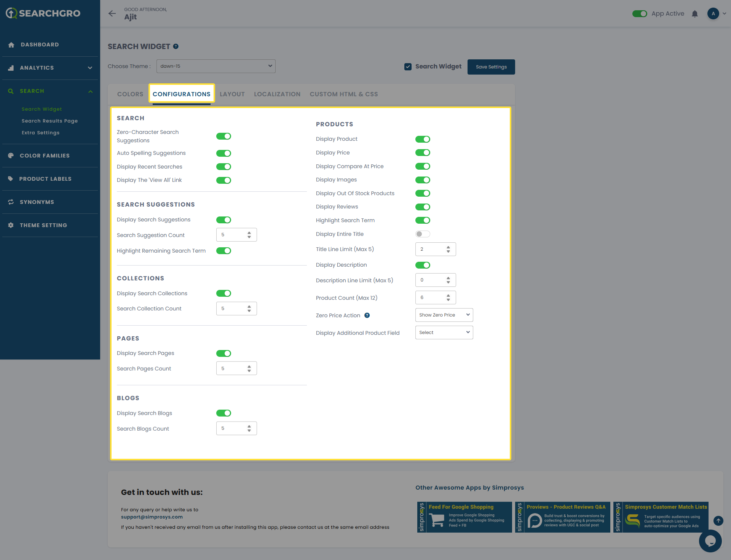Image resolution: width=731 pixels, height=560 pixels.
Task: Click the Search Widget help question icon
Action: pos(176,46)
